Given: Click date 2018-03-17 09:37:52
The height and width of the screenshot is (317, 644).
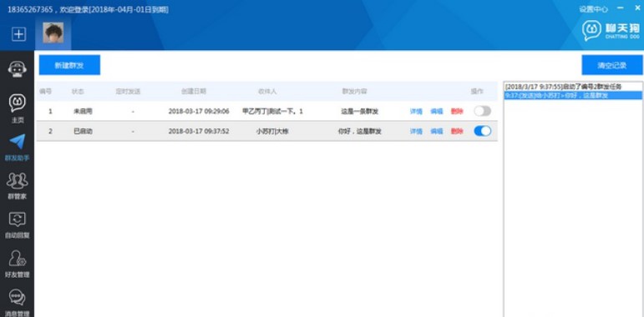Looking at the screenshot, I should [x=199, y=132].
